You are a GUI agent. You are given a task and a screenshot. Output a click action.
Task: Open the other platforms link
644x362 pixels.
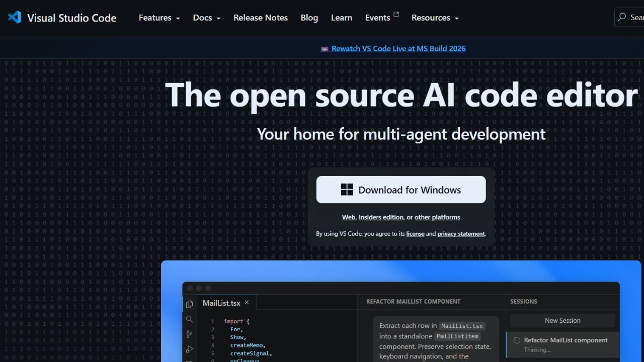[437, 217]
